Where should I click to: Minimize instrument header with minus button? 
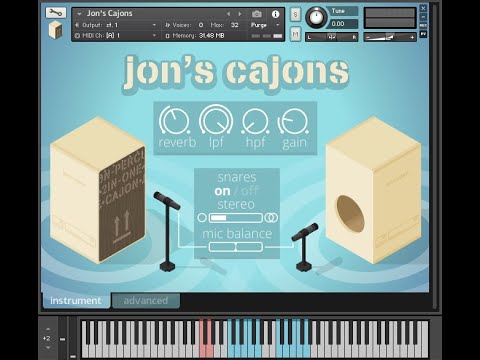423,17
